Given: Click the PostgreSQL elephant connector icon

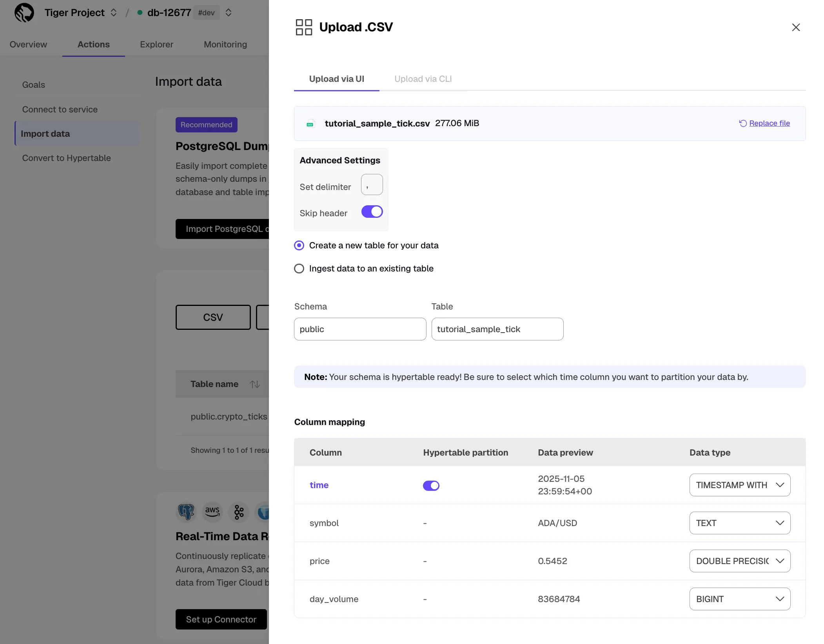Looking at the screenshot, I should coord(186,512).
